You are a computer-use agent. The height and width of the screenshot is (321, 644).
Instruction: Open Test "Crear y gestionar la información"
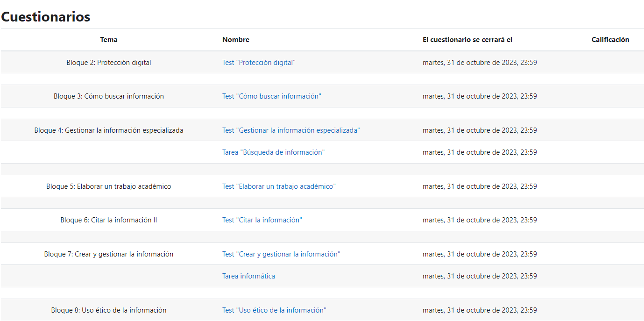[x=281, y=254]
